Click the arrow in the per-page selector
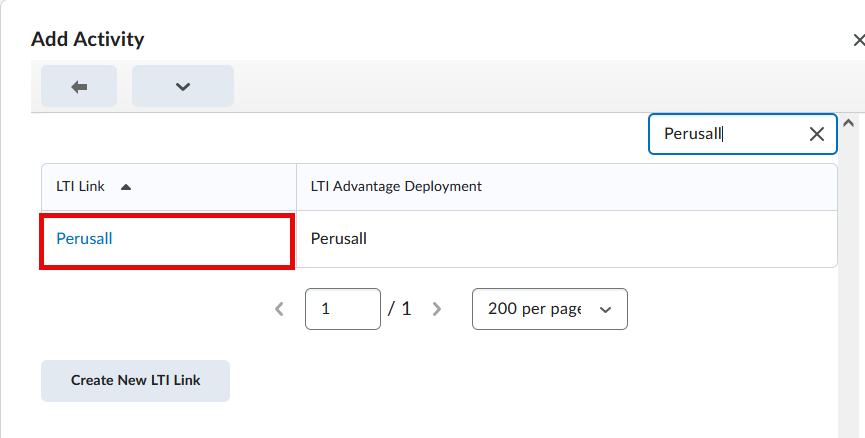 (605, 310)
